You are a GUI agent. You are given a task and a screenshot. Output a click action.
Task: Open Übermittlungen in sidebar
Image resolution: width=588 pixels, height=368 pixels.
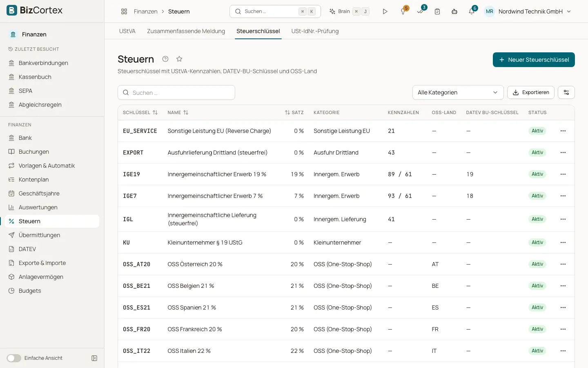coord(52,235)
